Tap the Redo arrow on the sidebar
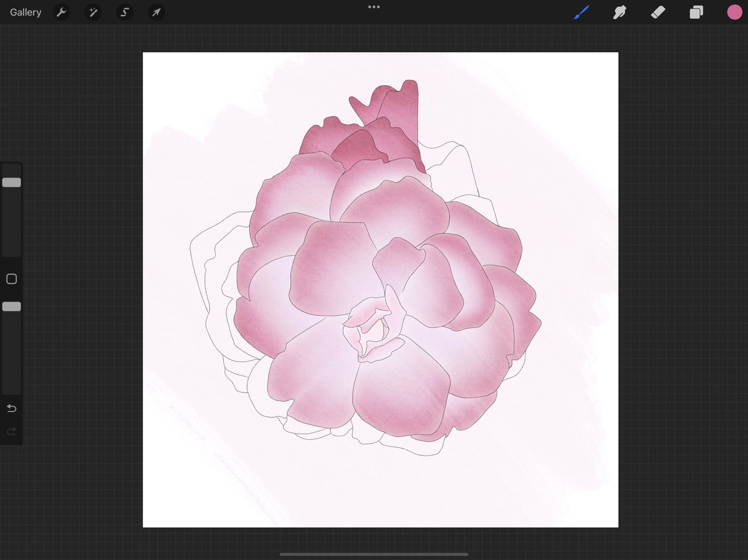 11,430
